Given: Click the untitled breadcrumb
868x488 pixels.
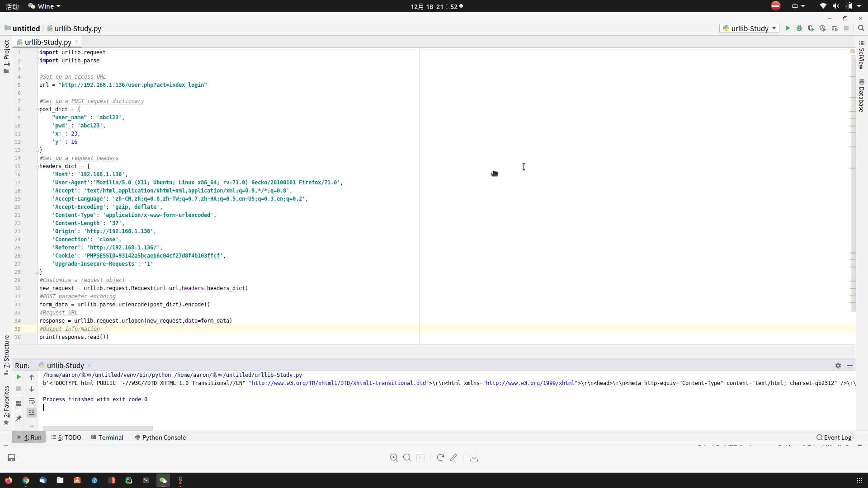Looking at the screenshot, I should 22,28.
